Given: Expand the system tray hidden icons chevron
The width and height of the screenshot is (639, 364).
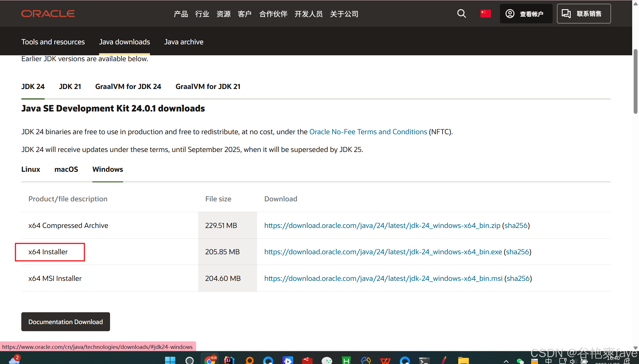Looking at the screenshot, I should click(x=506, y=361).
